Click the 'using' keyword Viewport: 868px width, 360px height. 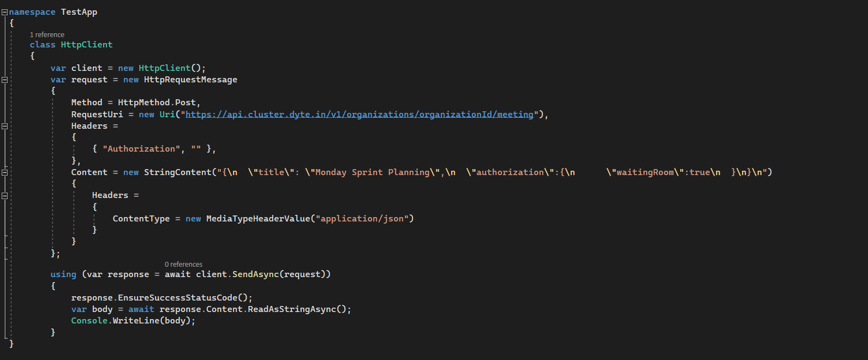click(x=63, y=274)
